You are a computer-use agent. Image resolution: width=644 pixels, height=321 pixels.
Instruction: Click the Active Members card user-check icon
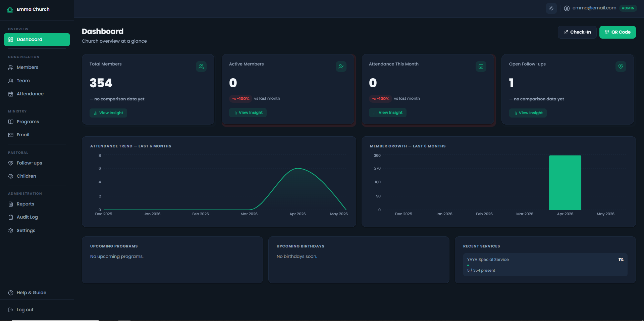click(341, 66)
